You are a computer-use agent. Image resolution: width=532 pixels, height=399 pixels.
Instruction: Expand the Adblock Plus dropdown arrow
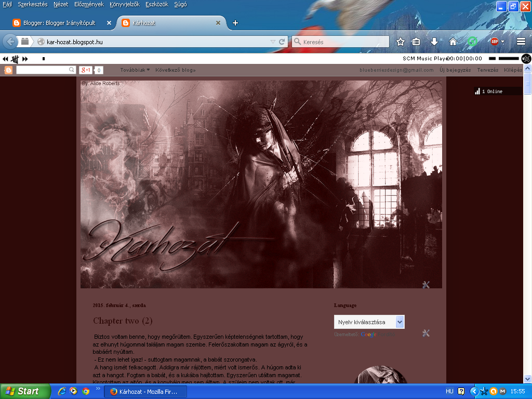503,42
